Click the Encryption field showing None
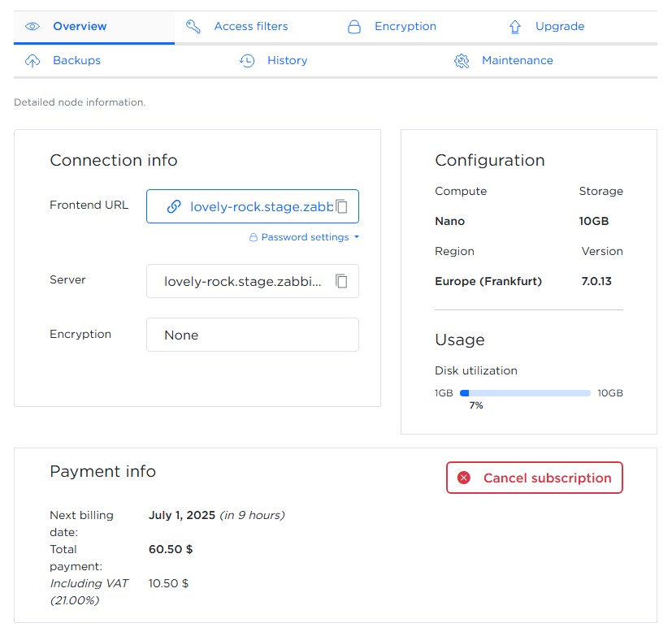This screenshot has width=672, height=636. coord(252,335)
